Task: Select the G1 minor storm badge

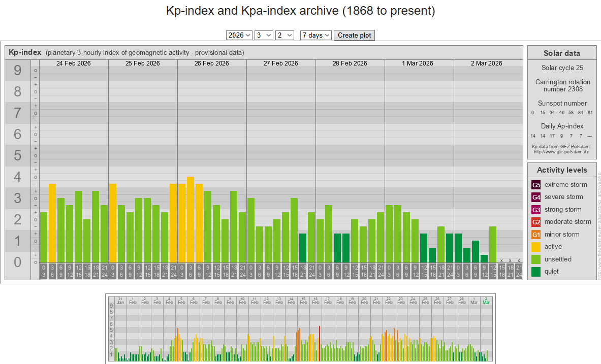Action: (x=536, y=235)
